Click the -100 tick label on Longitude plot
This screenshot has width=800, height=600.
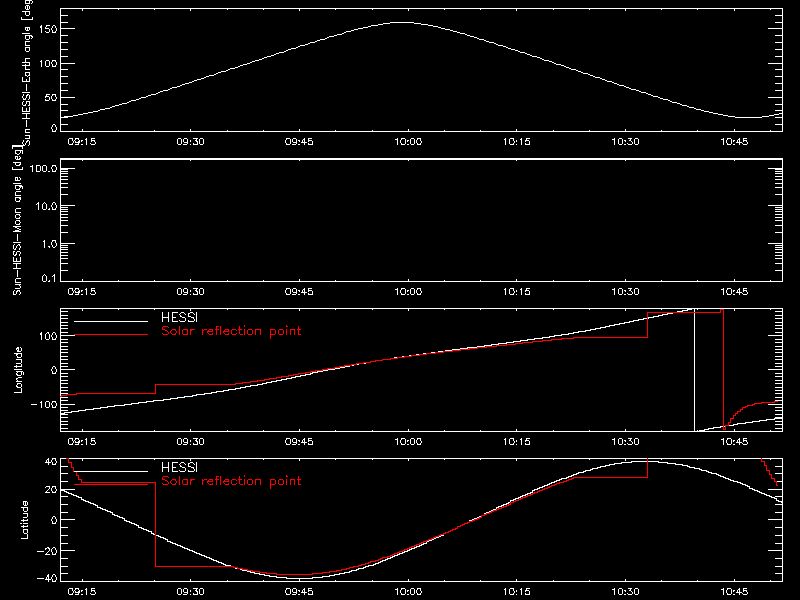pos(44,404)
